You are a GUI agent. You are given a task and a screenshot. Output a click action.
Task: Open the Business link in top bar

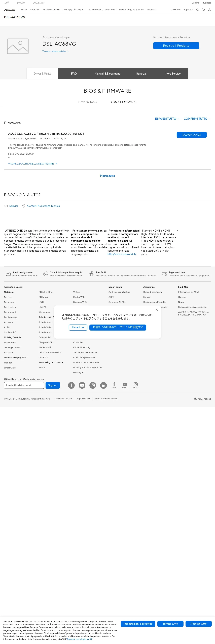(x=207, y=3)
